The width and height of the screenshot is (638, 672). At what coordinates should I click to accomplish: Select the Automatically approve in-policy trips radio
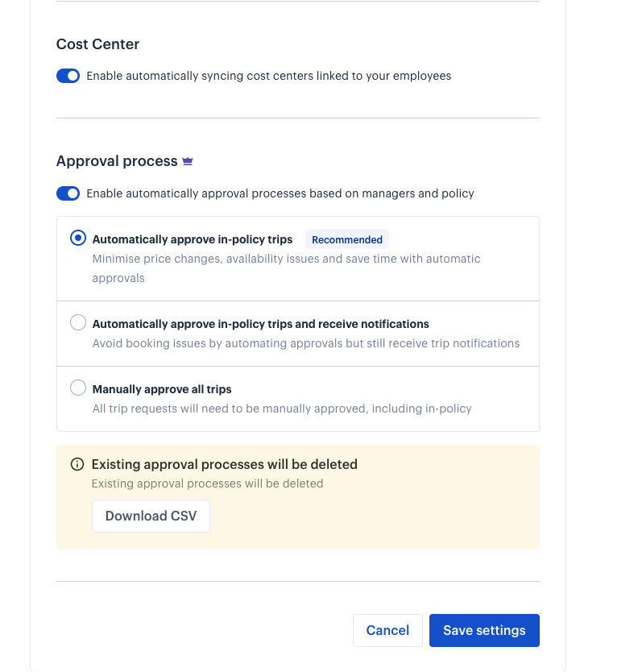pos(78,238)
